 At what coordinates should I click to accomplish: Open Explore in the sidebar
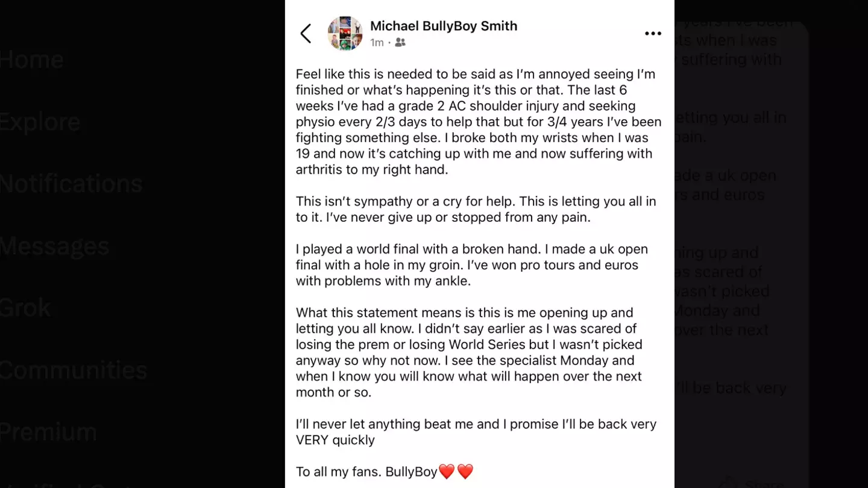(x=40, y=122)
